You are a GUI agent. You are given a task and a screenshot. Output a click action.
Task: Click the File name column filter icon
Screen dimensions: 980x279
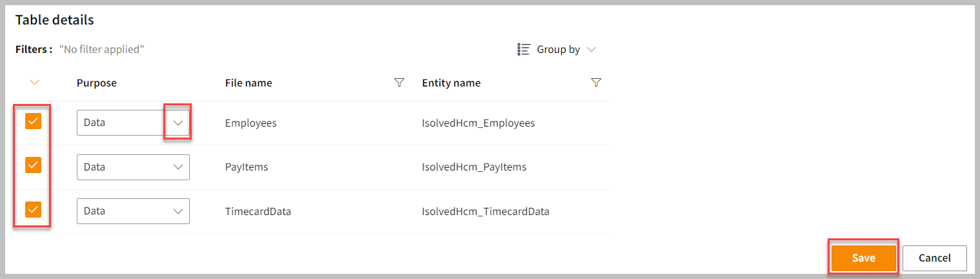400,82
